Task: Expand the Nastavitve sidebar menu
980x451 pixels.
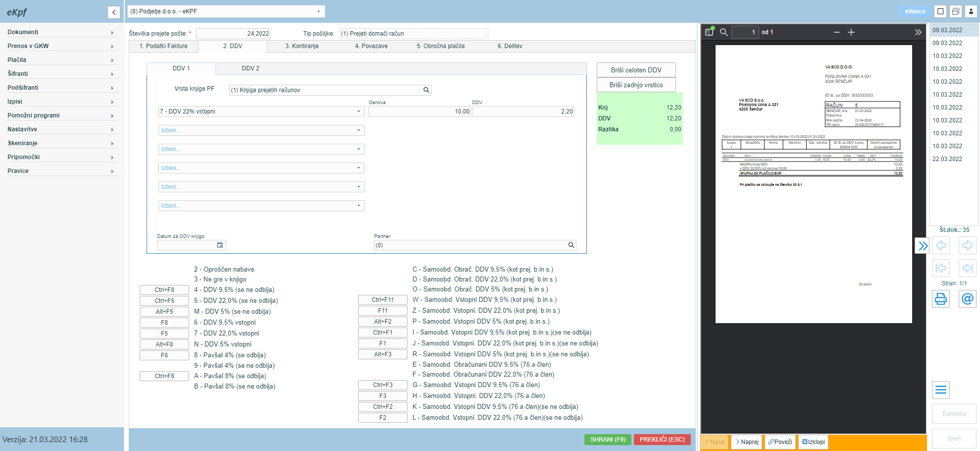Action: click(x=62, y=129)
